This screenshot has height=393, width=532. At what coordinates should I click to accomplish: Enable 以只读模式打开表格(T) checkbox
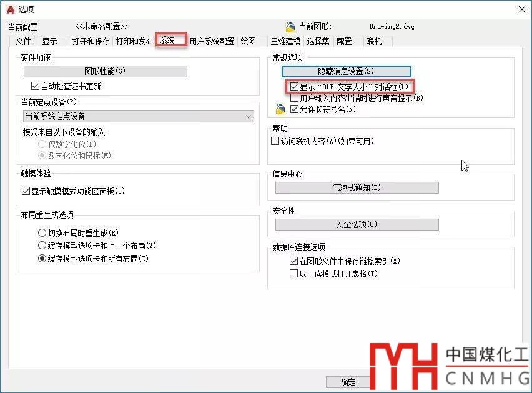[294, 273]
